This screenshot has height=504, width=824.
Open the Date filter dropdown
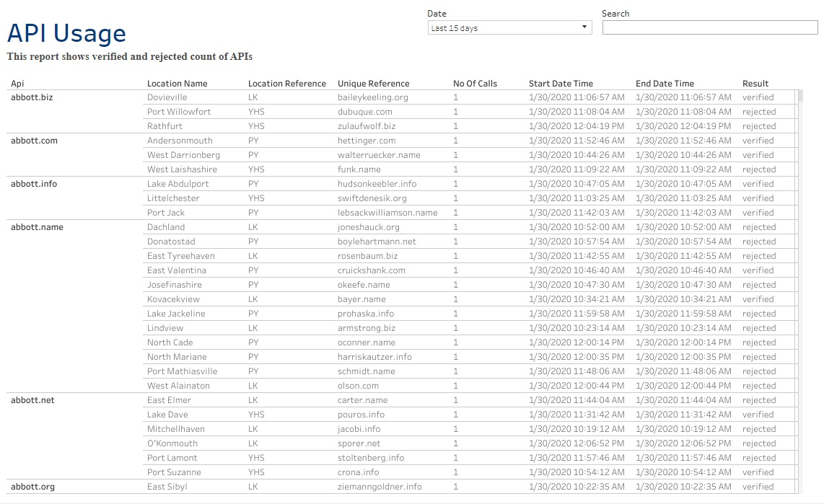(509, 28)
